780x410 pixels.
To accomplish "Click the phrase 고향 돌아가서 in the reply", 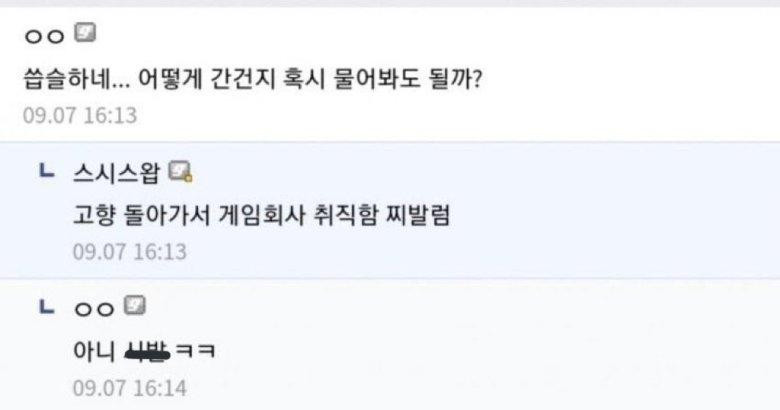I will click(x=129, y=214).
